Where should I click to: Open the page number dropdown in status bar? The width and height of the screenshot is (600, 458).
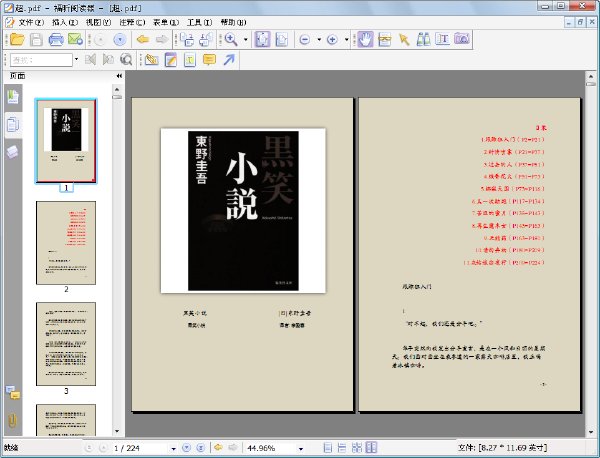tap(173, 448)
